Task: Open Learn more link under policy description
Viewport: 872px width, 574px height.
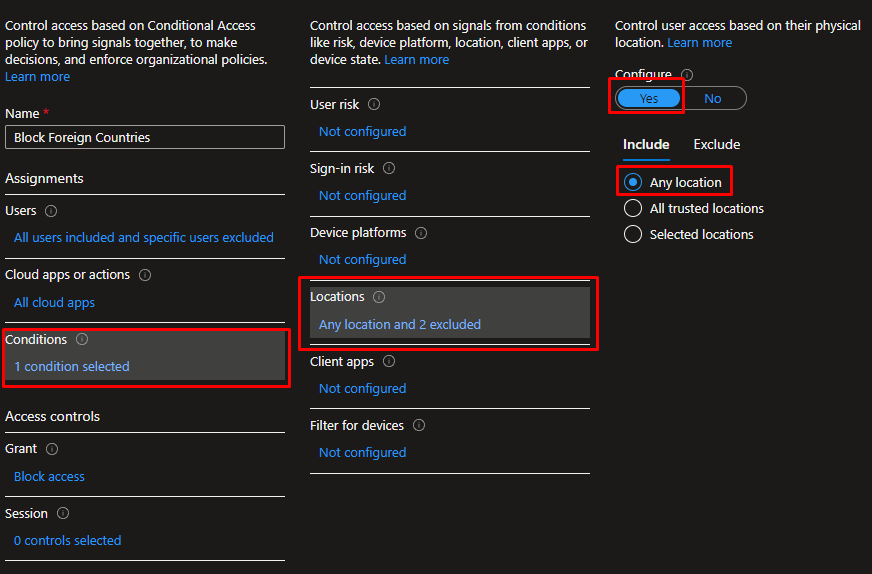Action: click(x=37, y=77)
